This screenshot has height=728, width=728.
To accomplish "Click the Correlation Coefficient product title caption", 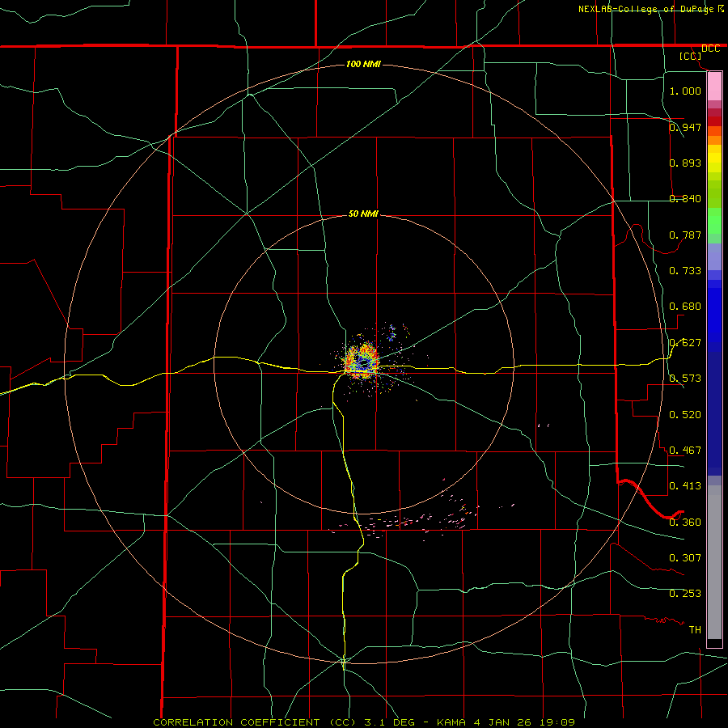I will 364,722.
